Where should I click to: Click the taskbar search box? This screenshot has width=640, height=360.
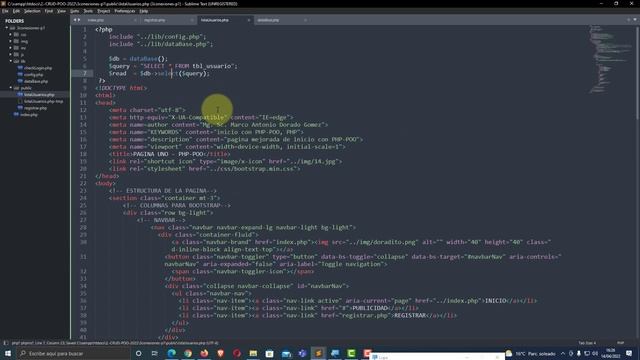pos(73,353)
